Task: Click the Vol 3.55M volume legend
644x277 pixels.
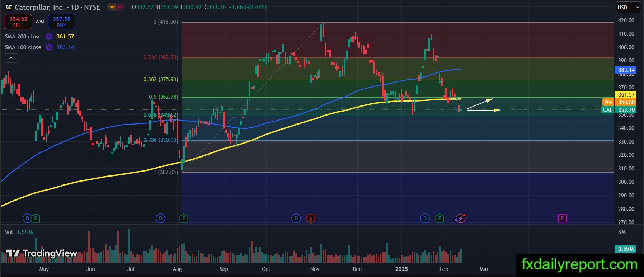Action: click(19, 232)
